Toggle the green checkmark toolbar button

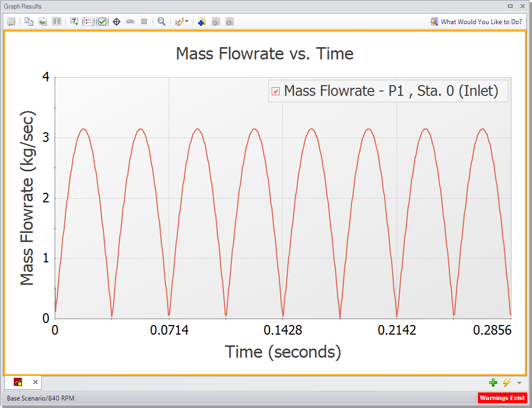click(102, 22)
